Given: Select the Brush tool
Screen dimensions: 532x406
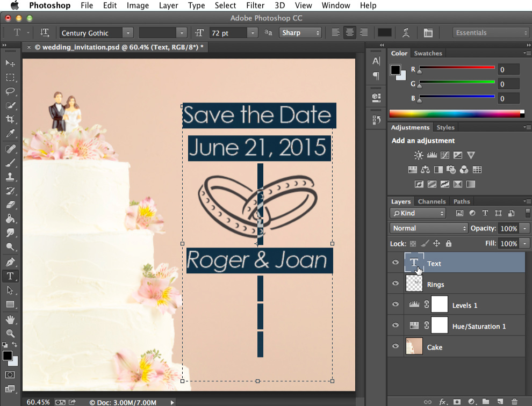Looking at the screenshot, I should 10,163.
